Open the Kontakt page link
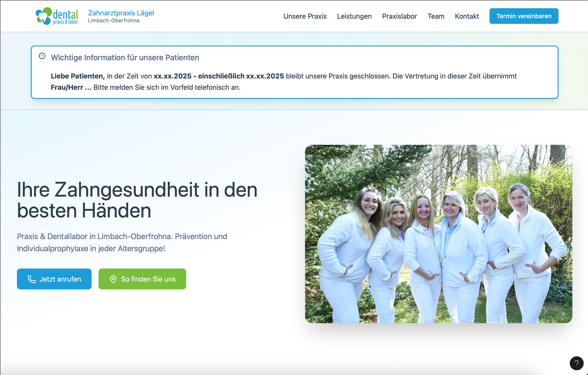 click(467, 16)
